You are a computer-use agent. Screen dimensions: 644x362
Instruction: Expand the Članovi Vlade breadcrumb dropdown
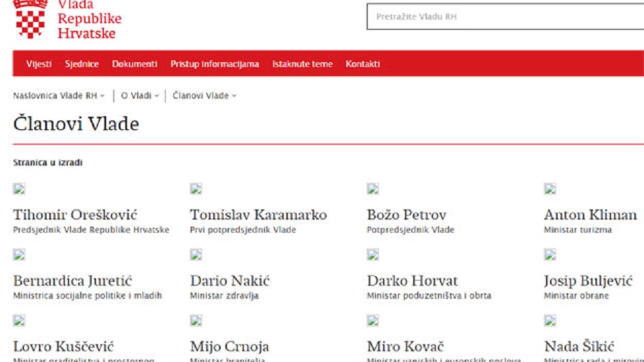pos(204,96)
